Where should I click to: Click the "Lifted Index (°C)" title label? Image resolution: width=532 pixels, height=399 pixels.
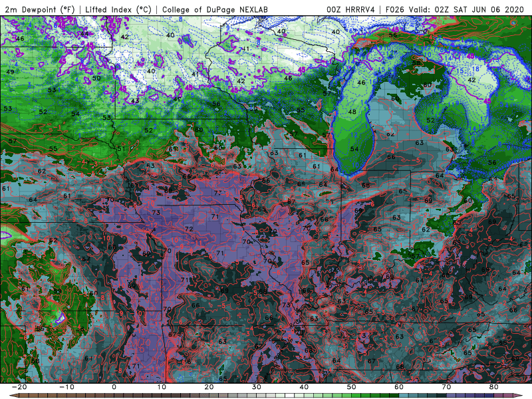(x=118, y=9)
